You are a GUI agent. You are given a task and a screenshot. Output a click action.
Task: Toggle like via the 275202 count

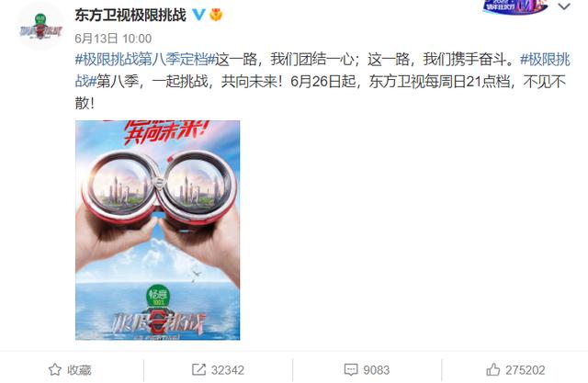[x=525, y=370]
